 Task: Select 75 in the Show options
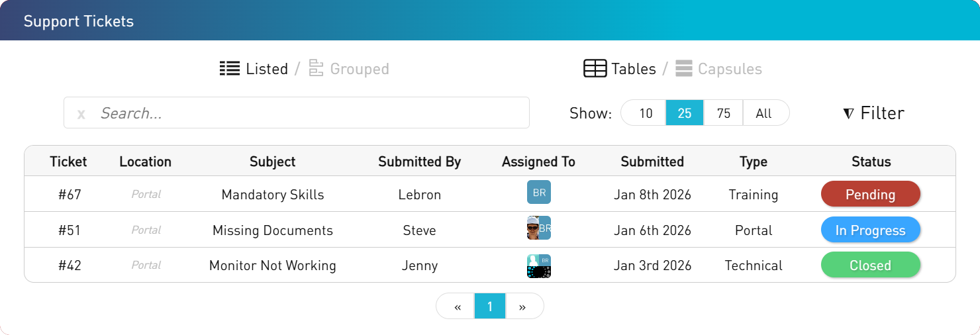coord(723,113)
